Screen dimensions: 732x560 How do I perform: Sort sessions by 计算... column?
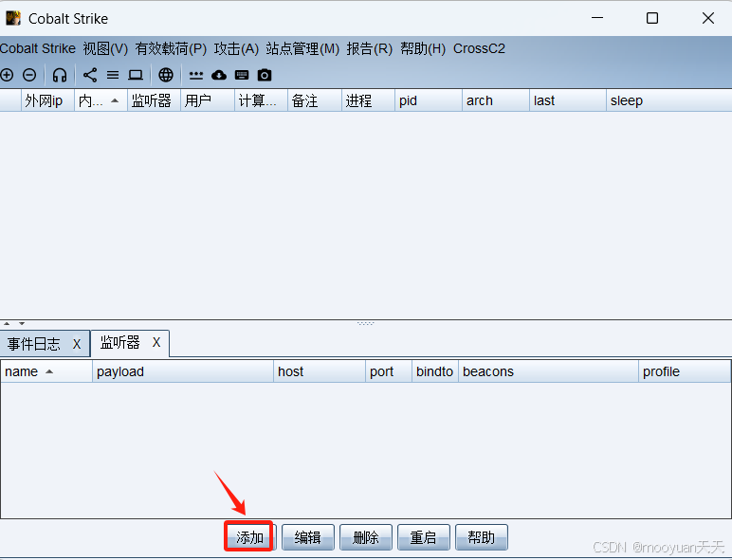click(261, 100)
